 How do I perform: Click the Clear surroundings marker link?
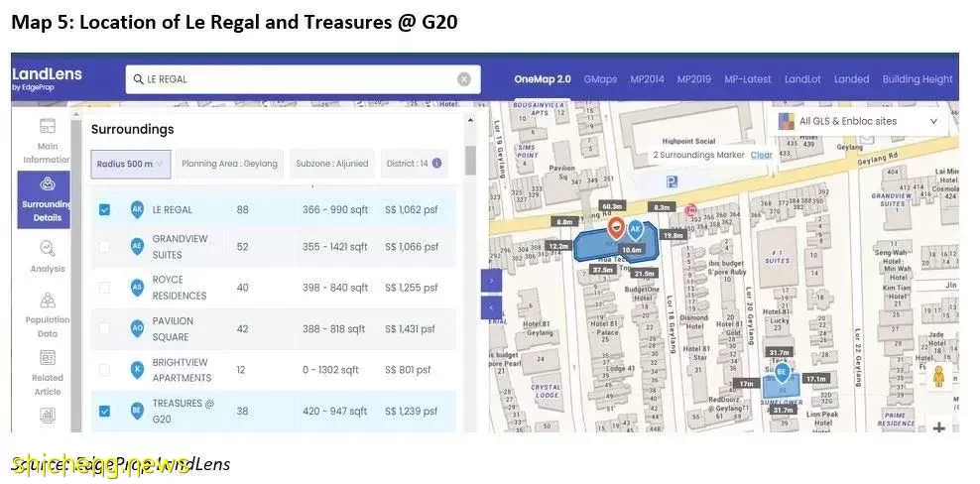pos(761,155)
